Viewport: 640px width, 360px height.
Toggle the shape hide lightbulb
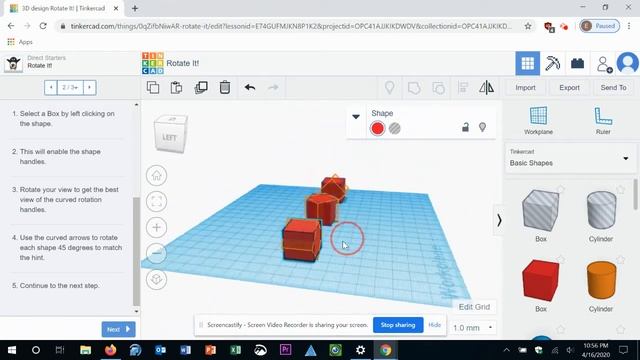click(x=482, y=127)
